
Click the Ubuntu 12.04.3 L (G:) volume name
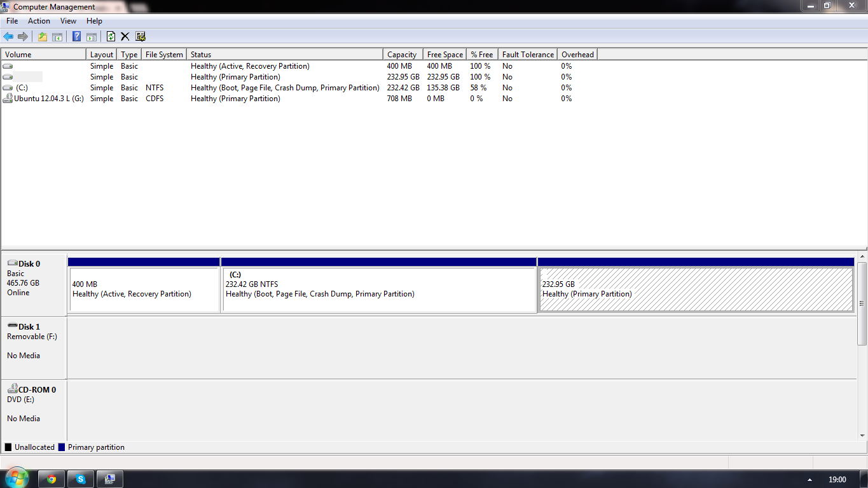[49, 99]
